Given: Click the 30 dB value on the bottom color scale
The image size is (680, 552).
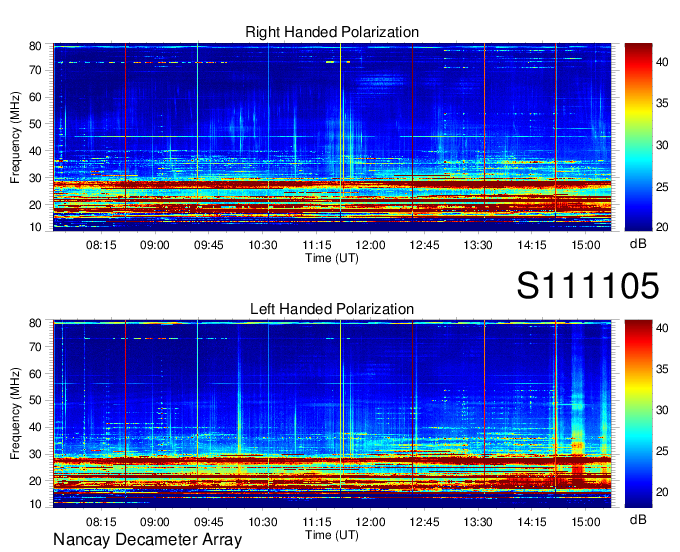Looking at the screenshot, I should click(662, 410).
